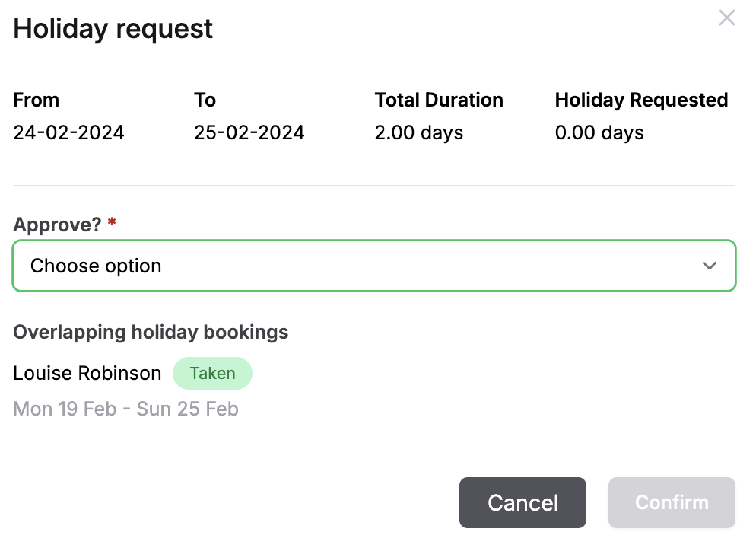
Task: Click the To date 25-02-2024
Action: click(249, 132)
